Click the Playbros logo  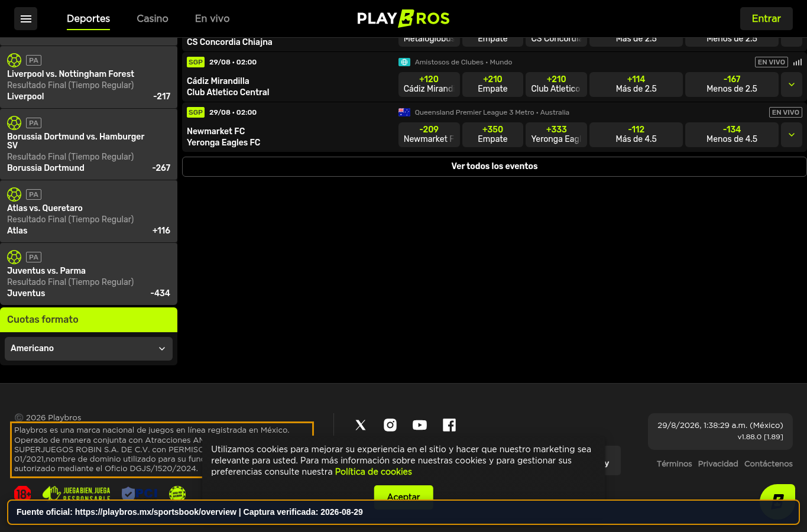coord(403,19)
